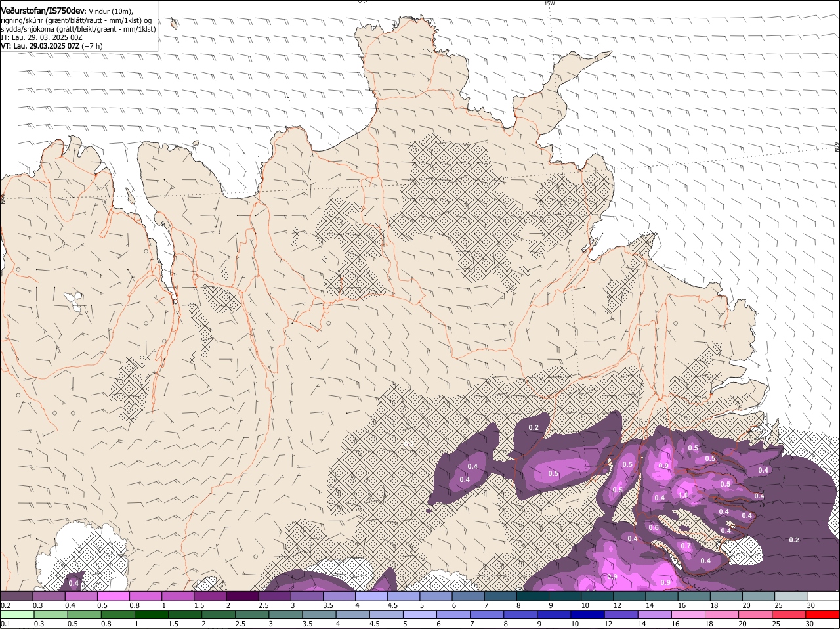840x629 pixels.
Task: Click the '0.7' precipitation value on the map
Action: point(686,546)
